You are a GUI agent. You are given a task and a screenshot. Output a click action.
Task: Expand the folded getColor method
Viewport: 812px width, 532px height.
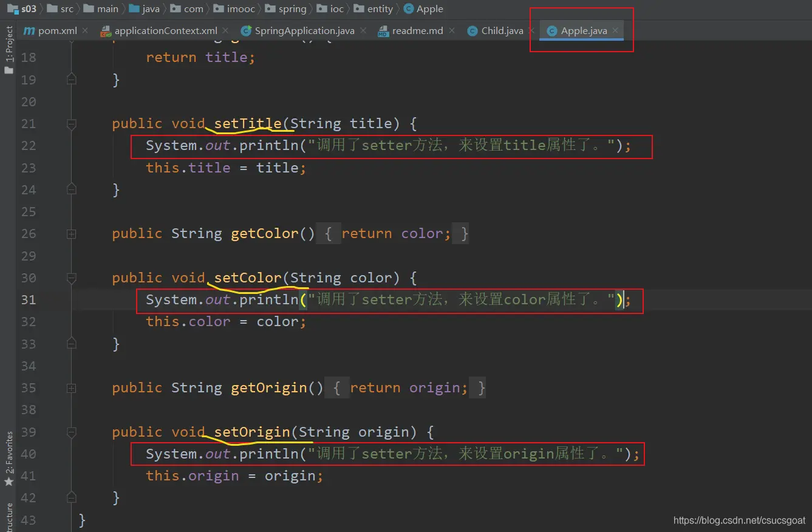point(72,234)
